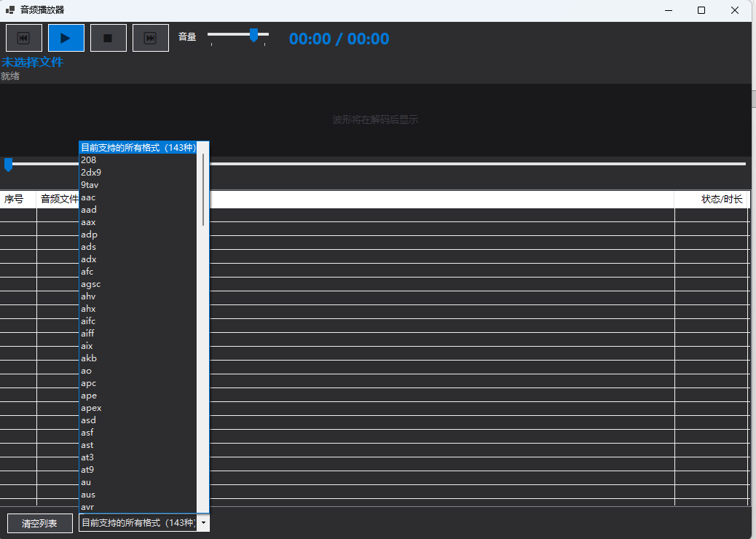Click the 00:00 / 00:00 time display
Image resolution: width=756 pixels, height=539 pixels.
339,39
